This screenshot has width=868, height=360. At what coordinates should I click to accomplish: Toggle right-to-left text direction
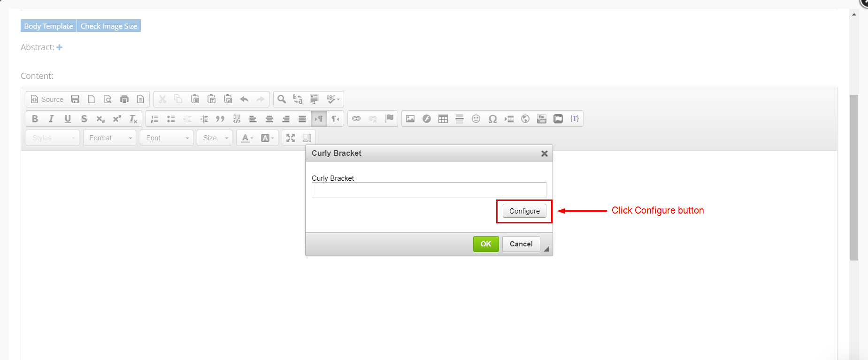pos(335,119)
